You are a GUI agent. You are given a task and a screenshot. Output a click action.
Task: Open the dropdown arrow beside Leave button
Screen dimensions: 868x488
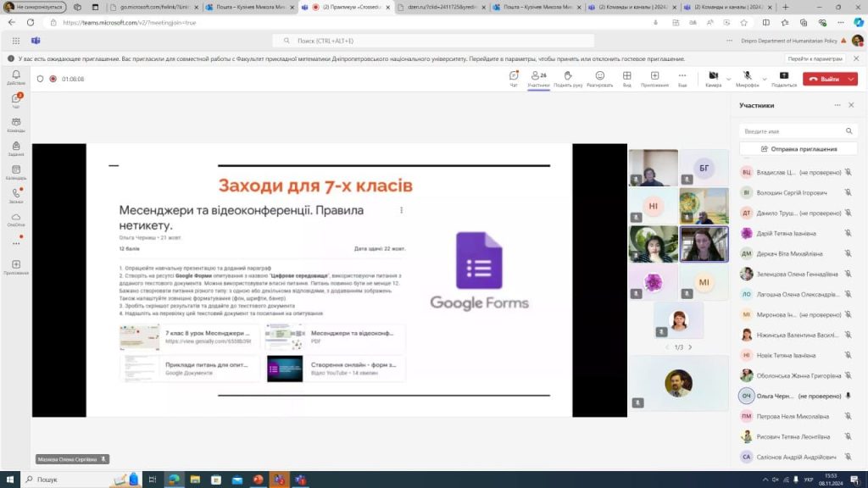point(850,79)
